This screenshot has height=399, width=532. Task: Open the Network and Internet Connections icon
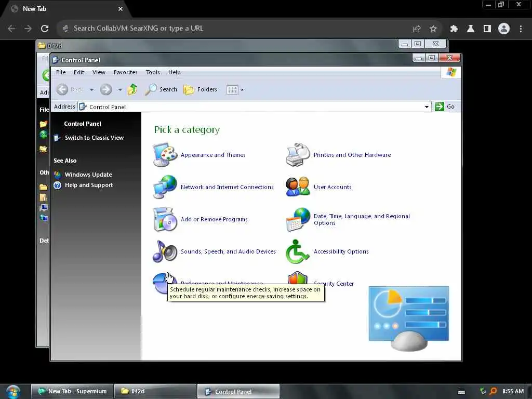pyautogui.click(x=165, y=187)
